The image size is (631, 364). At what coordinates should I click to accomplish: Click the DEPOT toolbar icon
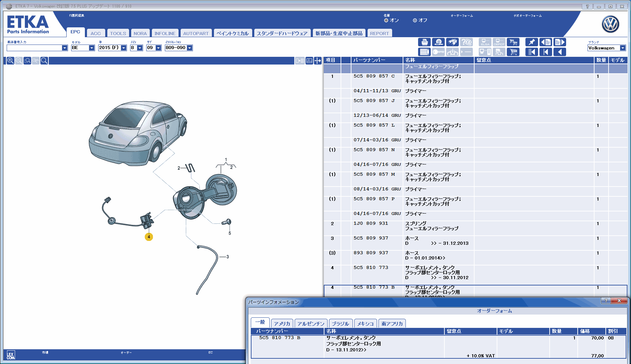tap(499, 42)
